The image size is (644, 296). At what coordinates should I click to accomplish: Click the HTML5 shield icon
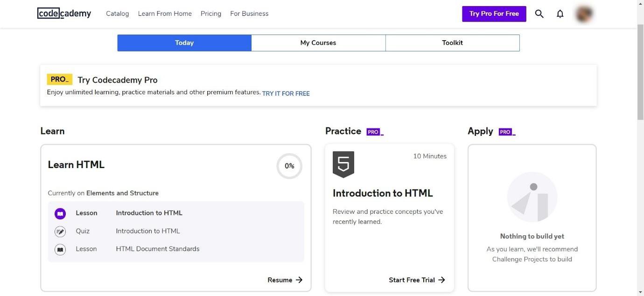coord(343,164)
